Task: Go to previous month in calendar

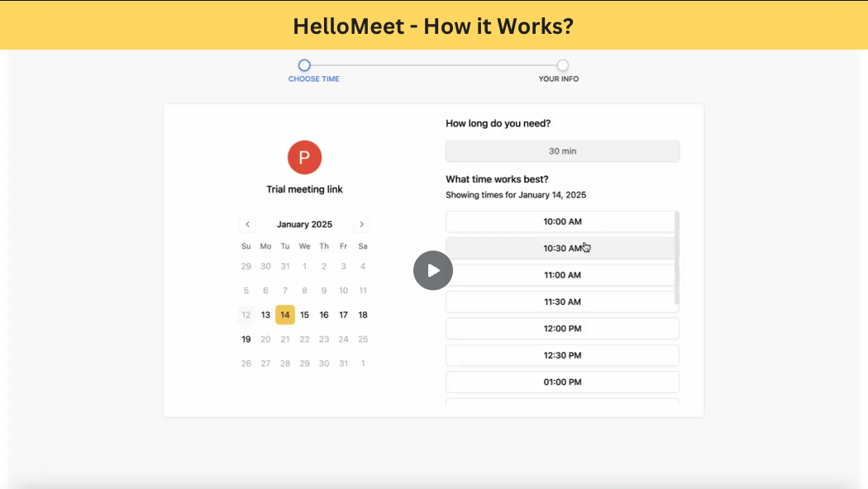Action: pyautogui.click(x=247, y=224)
